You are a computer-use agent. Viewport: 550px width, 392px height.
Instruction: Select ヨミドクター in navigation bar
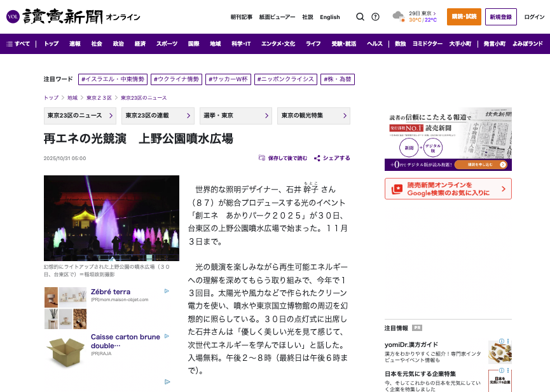coord(427,44)
